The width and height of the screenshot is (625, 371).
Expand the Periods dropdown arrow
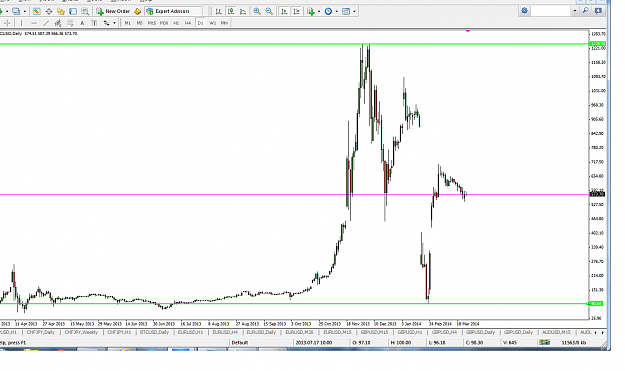point(336,11)
